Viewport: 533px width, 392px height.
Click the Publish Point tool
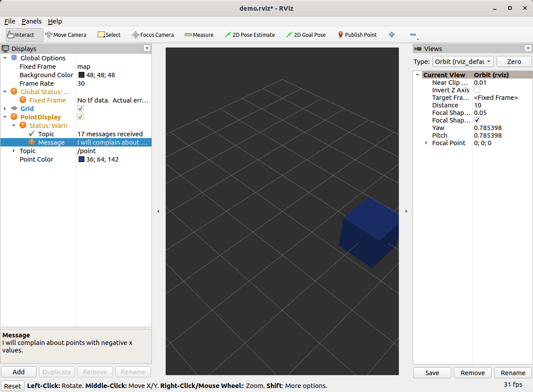click(357, 35)
